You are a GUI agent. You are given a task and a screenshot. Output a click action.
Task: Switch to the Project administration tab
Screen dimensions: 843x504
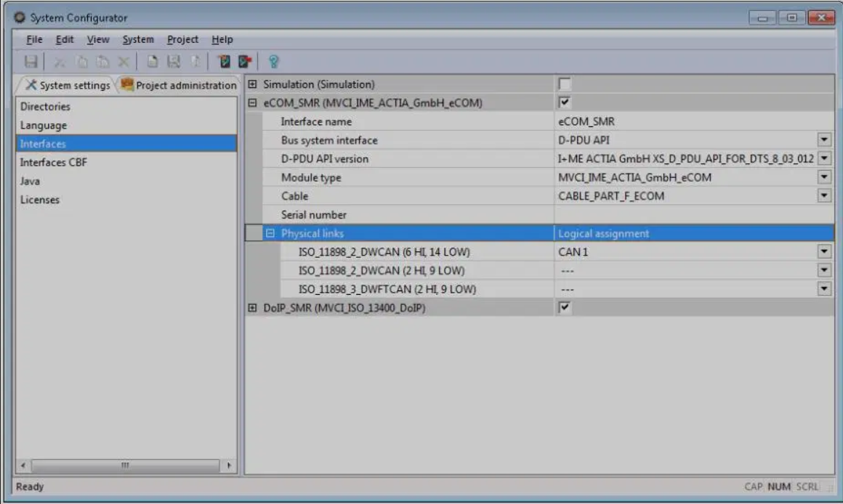tap(179, 85)
